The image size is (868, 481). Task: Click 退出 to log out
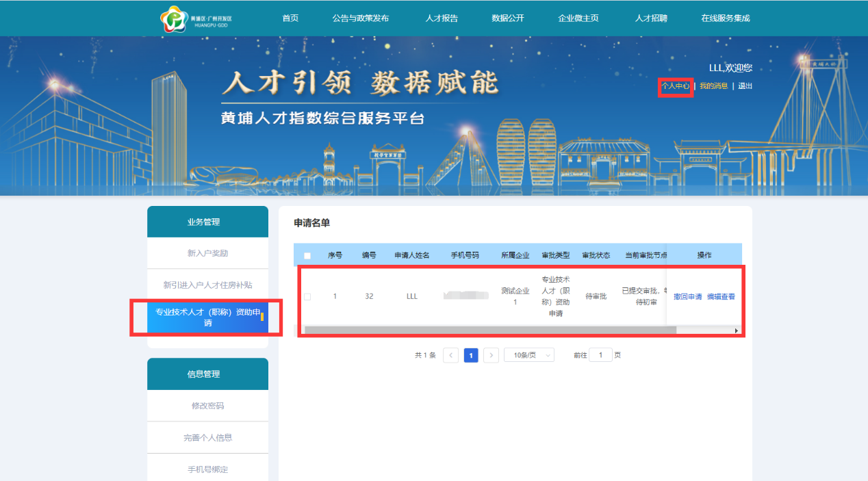tap(745, 86)
